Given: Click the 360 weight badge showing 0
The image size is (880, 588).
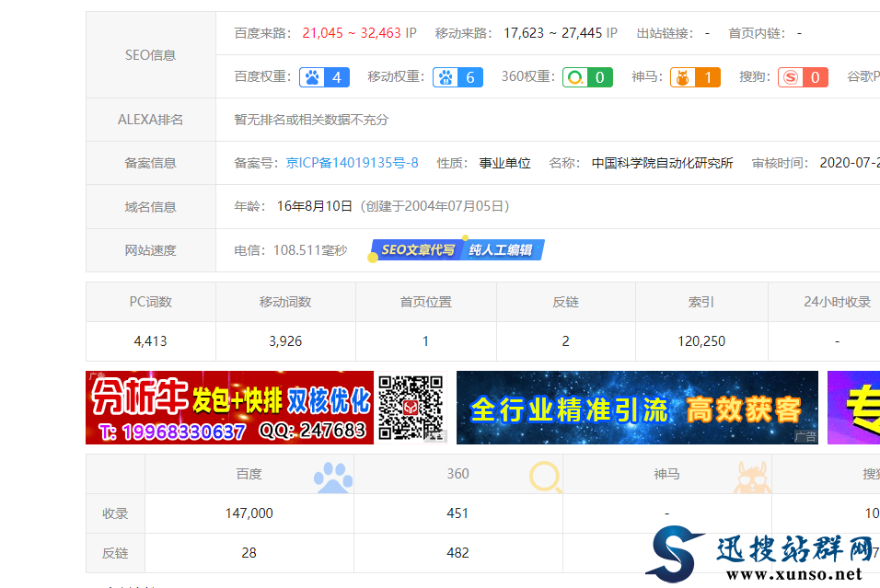Looking at the screenshot, I should (x=587, y=77).
